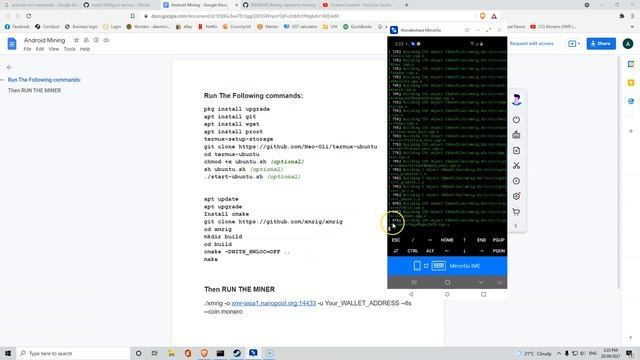Screen dimensions: 640x360
Task: Tap the Android recents square button
Action: (x=483, y=294)
